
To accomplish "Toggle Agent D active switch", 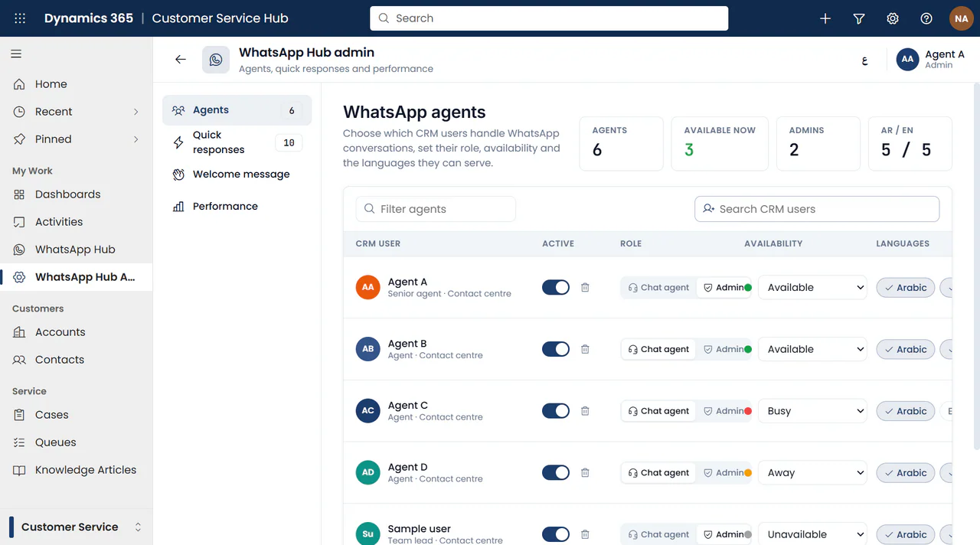I will pos(556,473).
